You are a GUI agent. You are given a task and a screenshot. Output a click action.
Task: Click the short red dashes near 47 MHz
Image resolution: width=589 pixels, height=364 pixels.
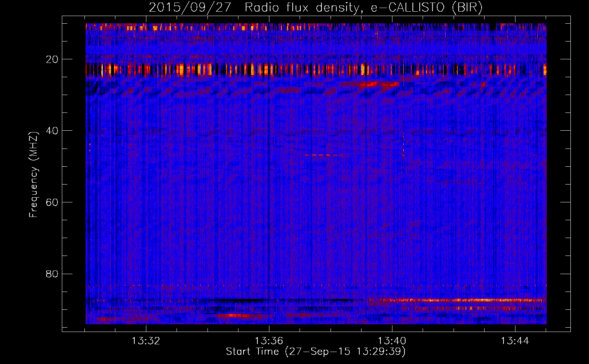click(x=324, y=155)
